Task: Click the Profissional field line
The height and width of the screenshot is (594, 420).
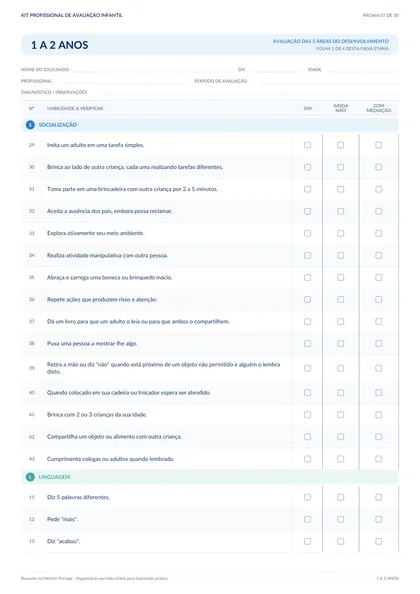Action: pyautogui.click(x=123, y=81)
